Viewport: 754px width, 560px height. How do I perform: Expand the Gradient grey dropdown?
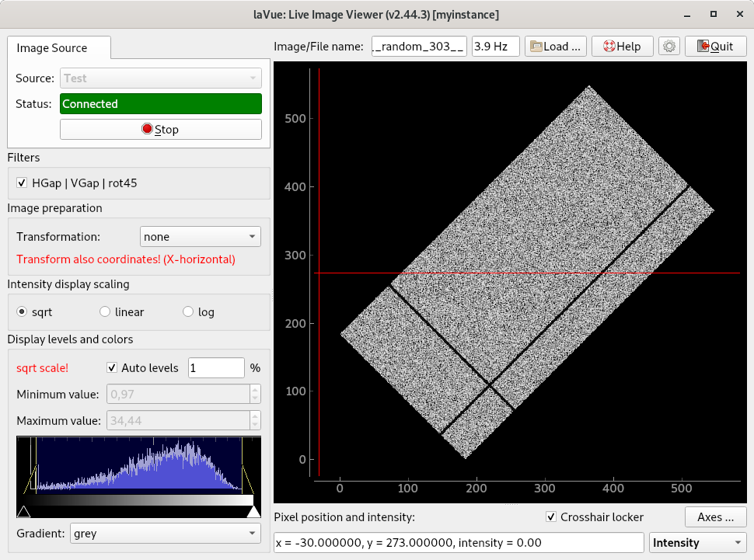(x=165, y=534)
